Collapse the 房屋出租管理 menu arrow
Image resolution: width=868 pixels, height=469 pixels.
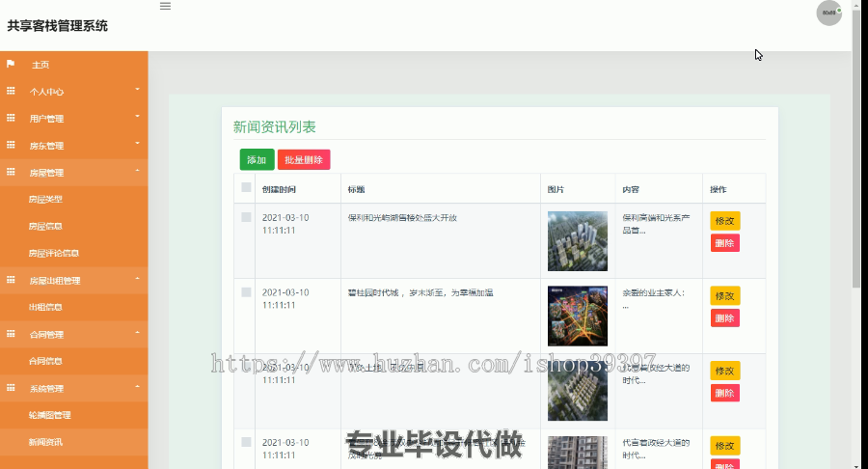tap(137, 279)
